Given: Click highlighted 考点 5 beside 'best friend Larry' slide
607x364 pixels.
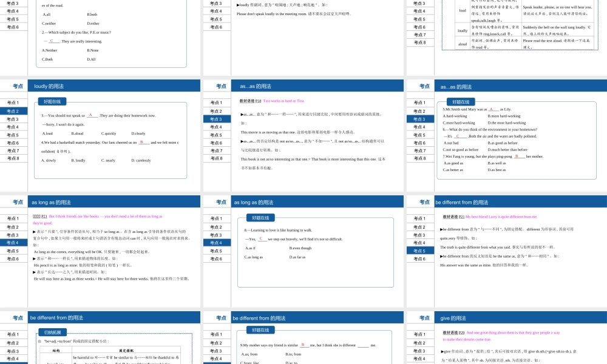Looking at the screenshot, I should tap(420, 251).
